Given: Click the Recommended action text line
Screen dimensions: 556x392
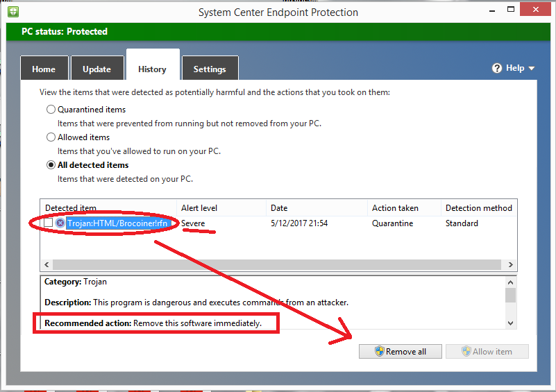Looking at the screenshot, I should click(153, 323).
